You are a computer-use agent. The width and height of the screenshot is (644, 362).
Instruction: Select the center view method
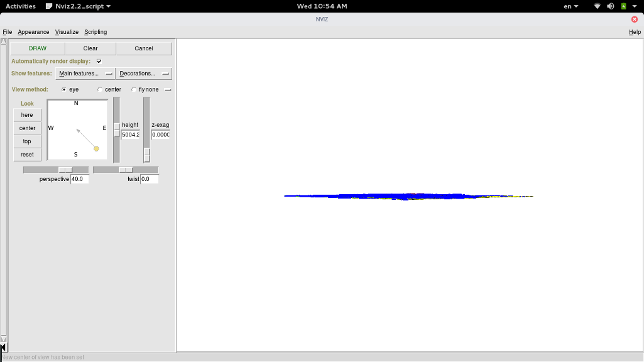(x=100, y=90)
